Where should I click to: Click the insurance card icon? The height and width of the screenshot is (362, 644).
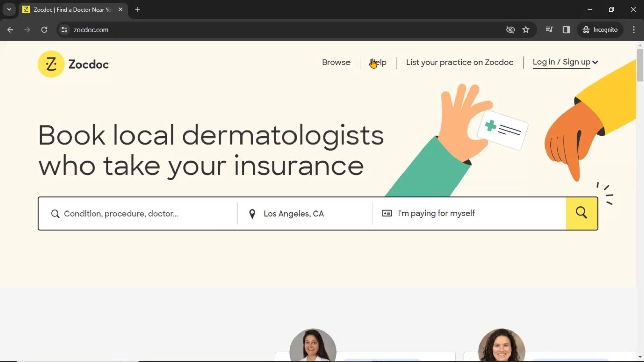(x=387, y=213)
